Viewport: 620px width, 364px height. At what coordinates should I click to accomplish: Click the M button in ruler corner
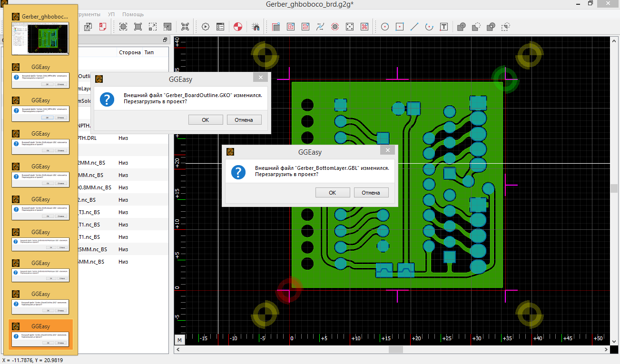180,340
